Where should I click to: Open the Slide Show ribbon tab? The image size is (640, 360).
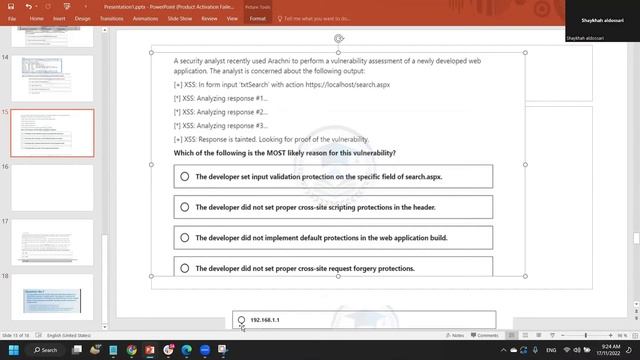coord(180,18)
